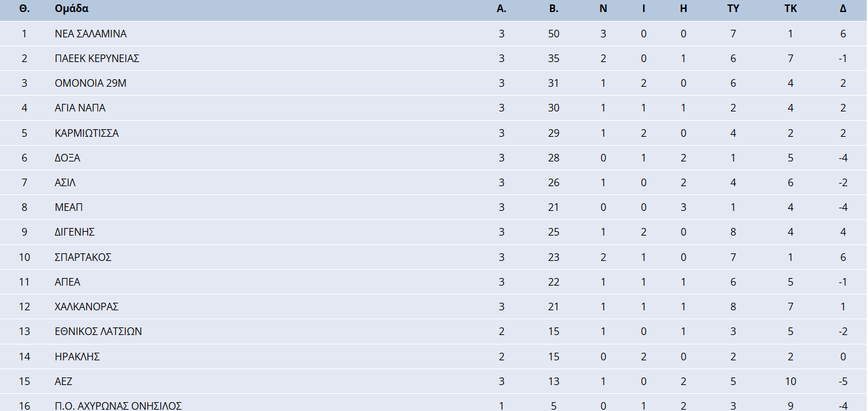Select the ΟΜΟΝΟΙΑ 29Μ team

(x=91, y=83)
